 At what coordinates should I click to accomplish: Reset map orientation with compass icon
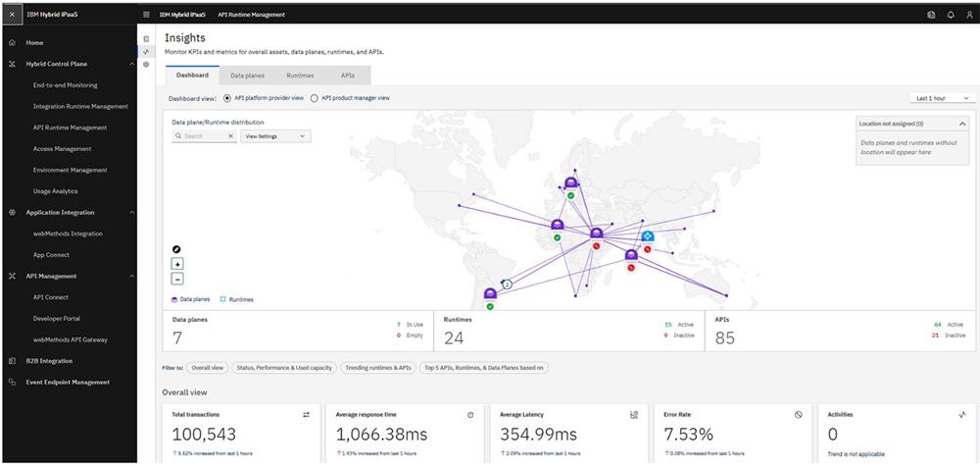click(x=177, y=249)
